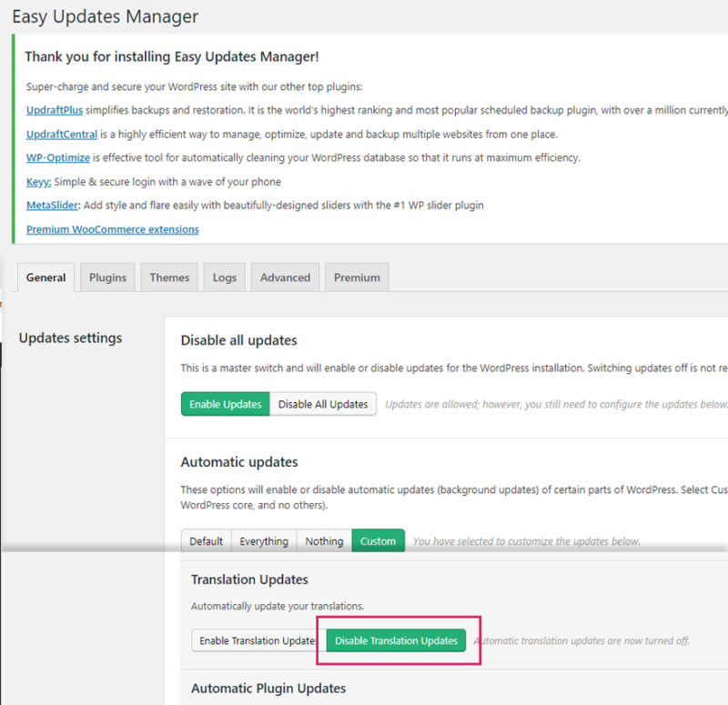Set automatic updates to Default
The image size is (728, 705).
point(206,541)
